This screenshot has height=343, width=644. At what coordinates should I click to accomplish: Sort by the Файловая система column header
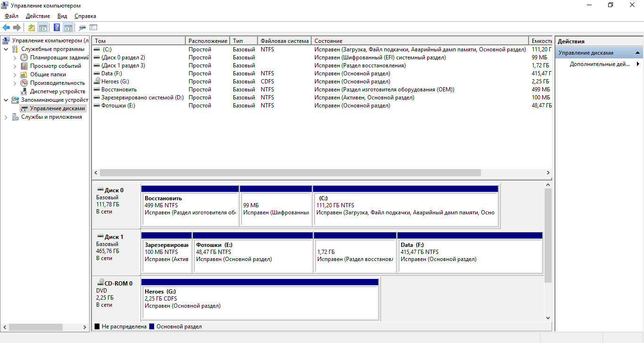(x=285, y=41)
